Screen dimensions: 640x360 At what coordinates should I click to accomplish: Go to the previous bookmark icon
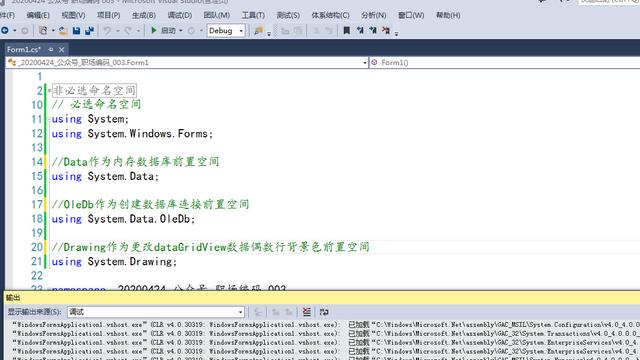[360, 31]
